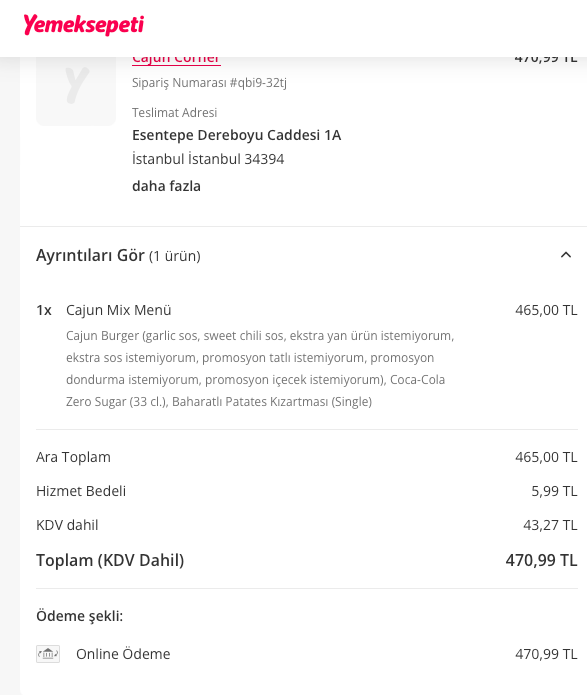Click the online payment bank icon

click(48, 654)
